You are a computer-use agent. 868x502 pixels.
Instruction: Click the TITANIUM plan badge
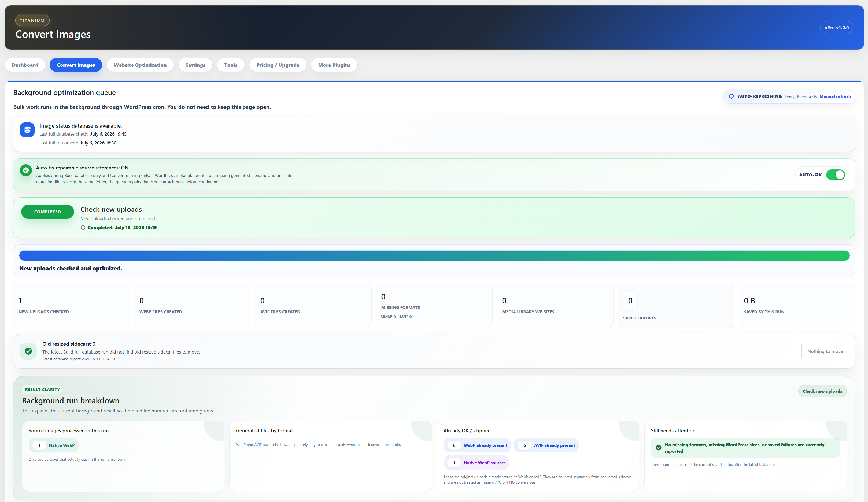pos(32,20)
